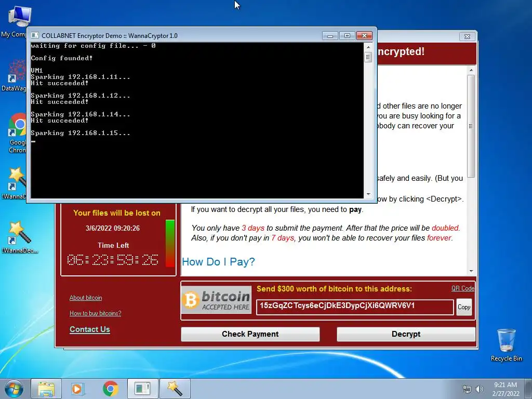Click the console scrollbar up arrow
The height and width of the screenshot is (399, 532).
[x=368, y=47]
